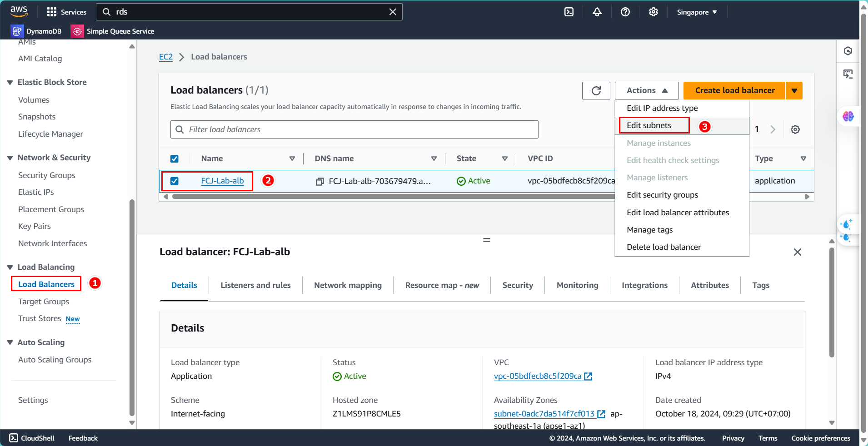This screenshot has height=446, width=868.
Task: Open the vpc-05bdfecb8c5f209ca link
Action: coord(538,376)
